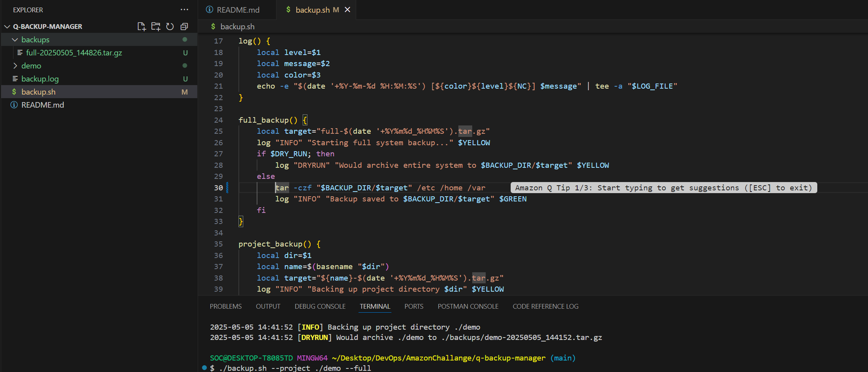868x372 pixels.
Task: Click the [DRYRUN] tag in terminal output
Action: pos(315,338)
